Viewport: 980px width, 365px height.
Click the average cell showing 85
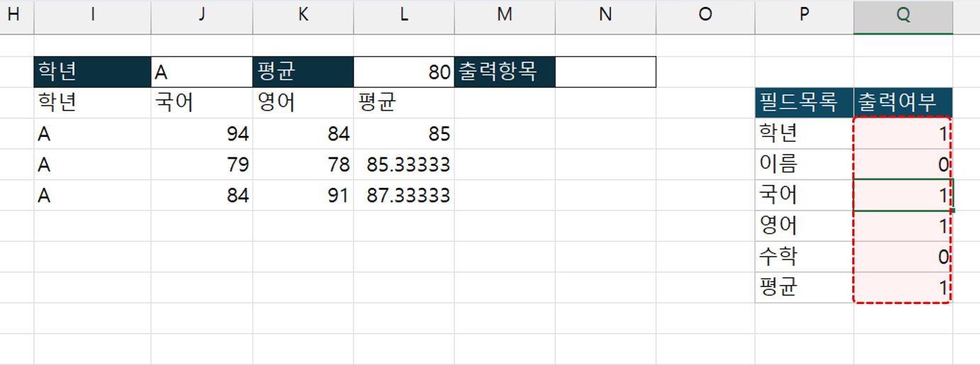(404, 133)
